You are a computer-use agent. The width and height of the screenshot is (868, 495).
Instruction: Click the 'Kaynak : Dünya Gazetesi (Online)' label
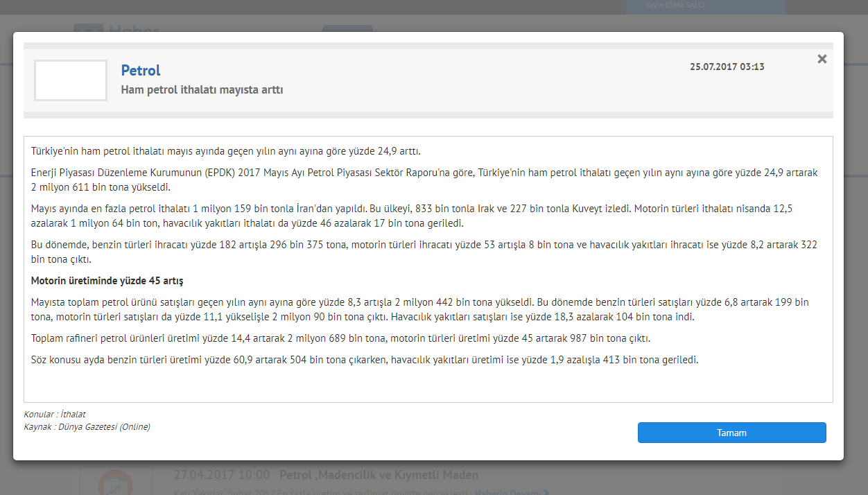pos(87,426)
